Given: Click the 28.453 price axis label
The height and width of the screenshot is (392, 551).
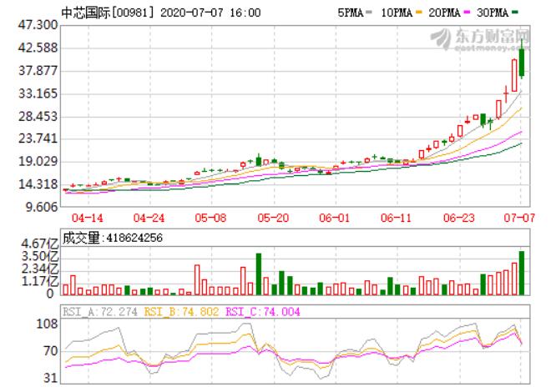Looking at the screenshot, I should pyautogui.click(x=38, y=117).
